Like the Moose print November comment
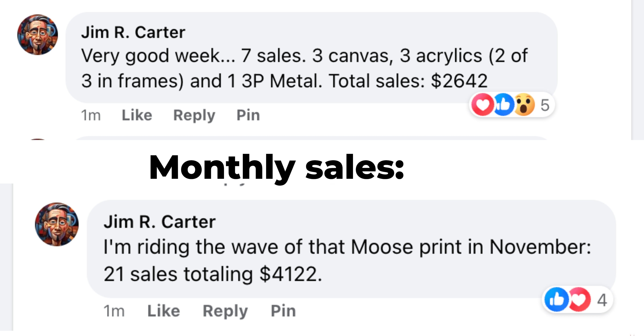 coord(164,311)
